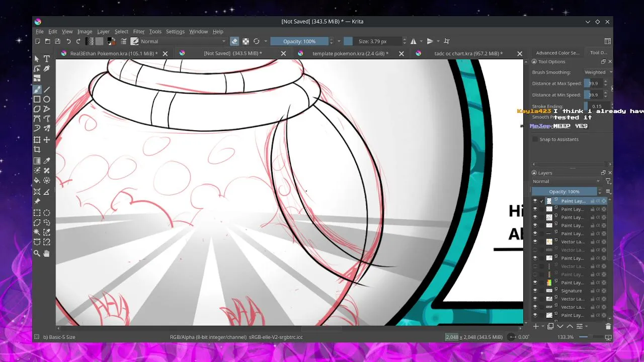The image size is (644, 362).
Task: Save the document with the floppy icon
Action: (x=57, y=41)
